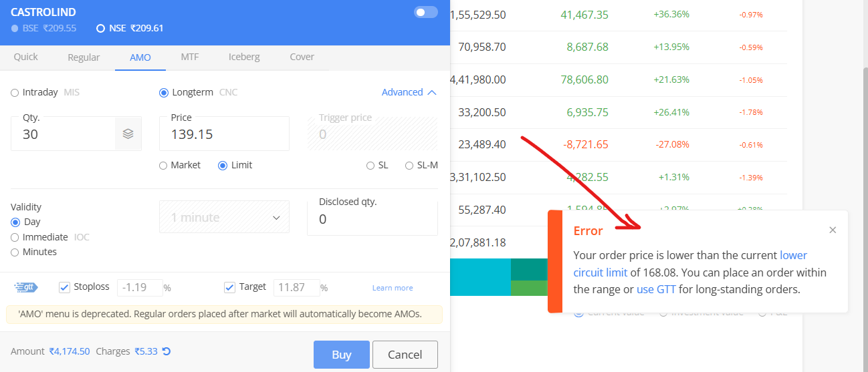
Task: Click the Charges ₹5.33 value
Action: (x=146, y=351)
